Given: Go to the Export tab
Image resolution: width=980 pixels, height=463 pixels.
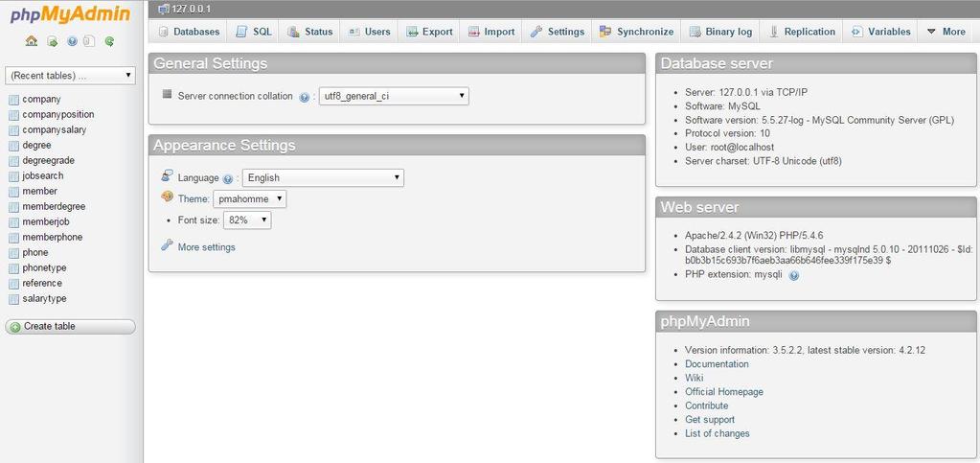Looking at the screenshot, I should pos(429,32).
